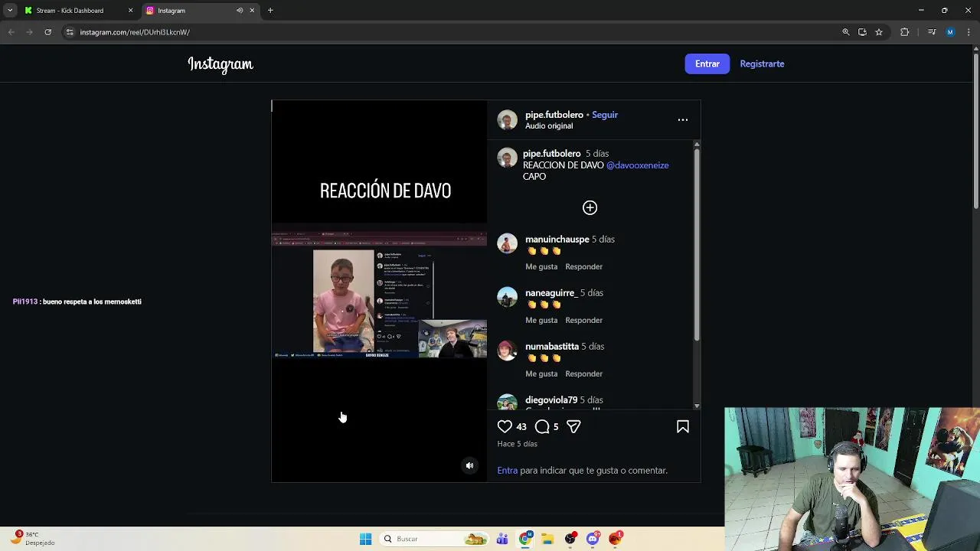This screenshot has height=551, width=980.
Task: Open a new browser tab
Action: pos(270,11)
